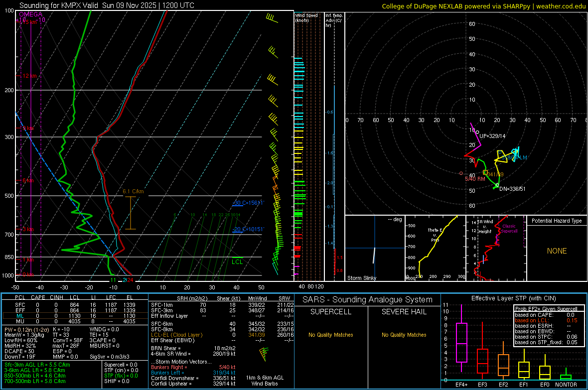Select the 500 pressure level label
The image size is (588, 390).
(x=9, y=196)
